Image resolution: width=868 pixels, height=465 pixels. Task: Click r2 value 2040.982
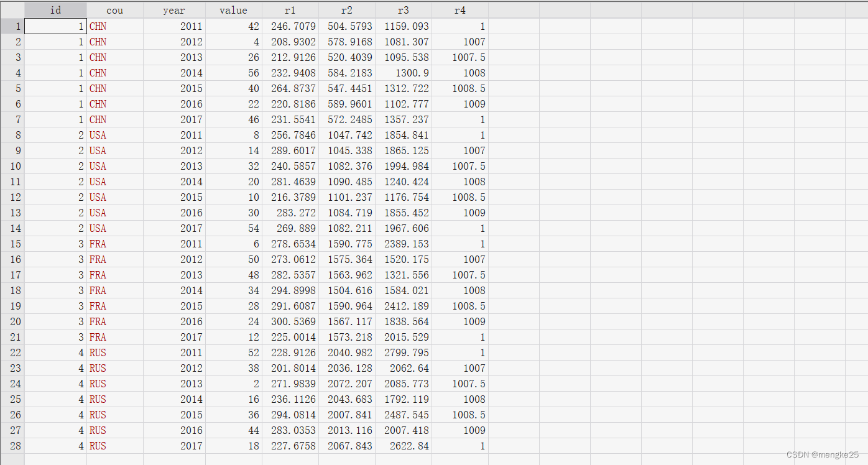(x=347, y=352)
